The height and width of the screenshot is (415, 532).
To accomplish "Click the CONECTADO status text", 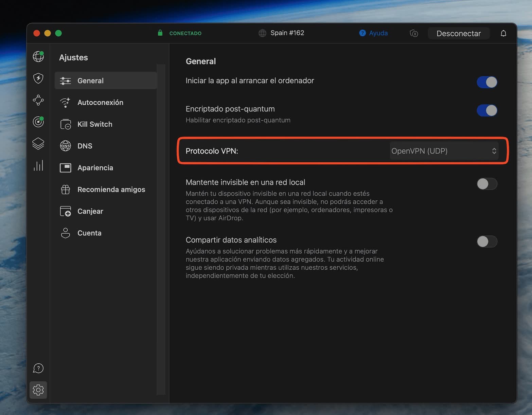I will 185,33.
